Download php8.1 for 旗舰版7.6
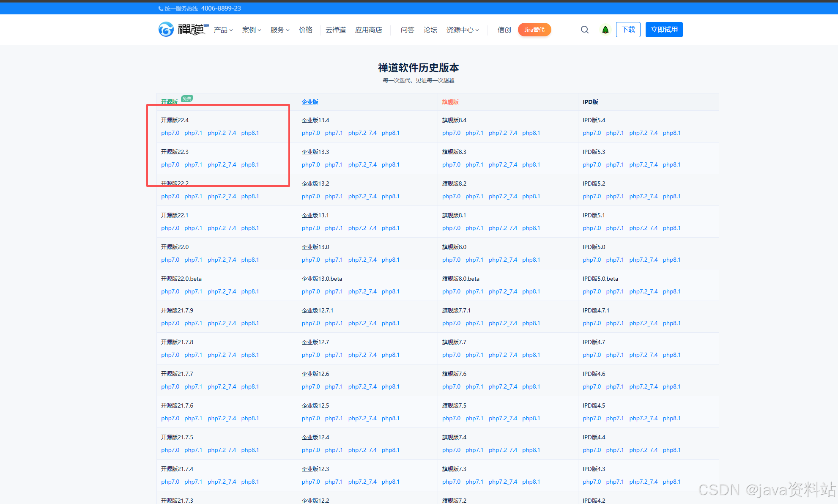This screenshot has width=838, height=504. (531, 386)
